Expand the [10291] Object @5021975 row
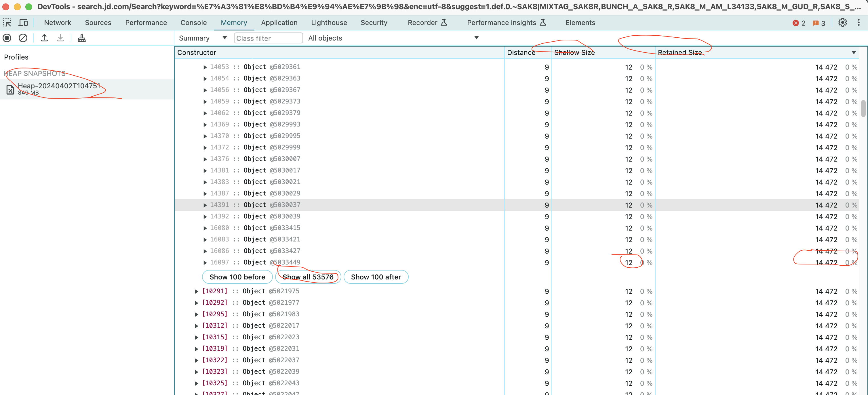This screenshot has width=868, height=395. click(197, 292)
